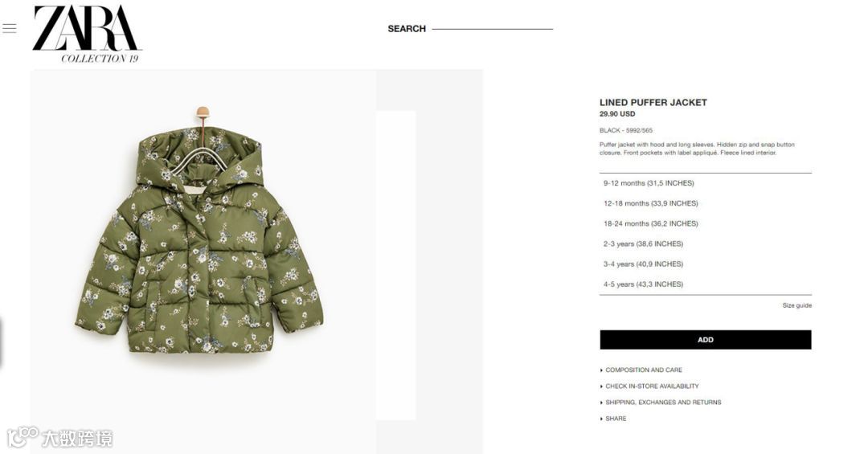Open the Size guide link
The width and height of the screenshot is (868, 454).
(796, 305)
